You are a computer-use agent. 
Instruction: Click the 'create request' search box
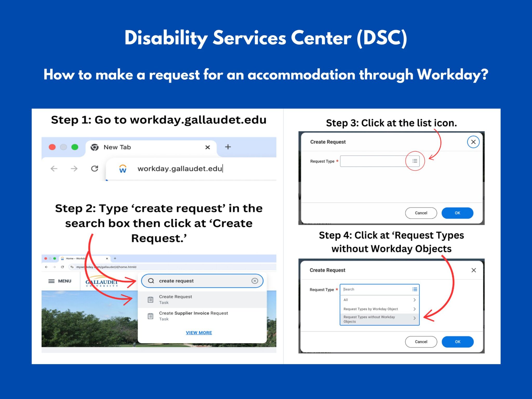click(202, 281)
